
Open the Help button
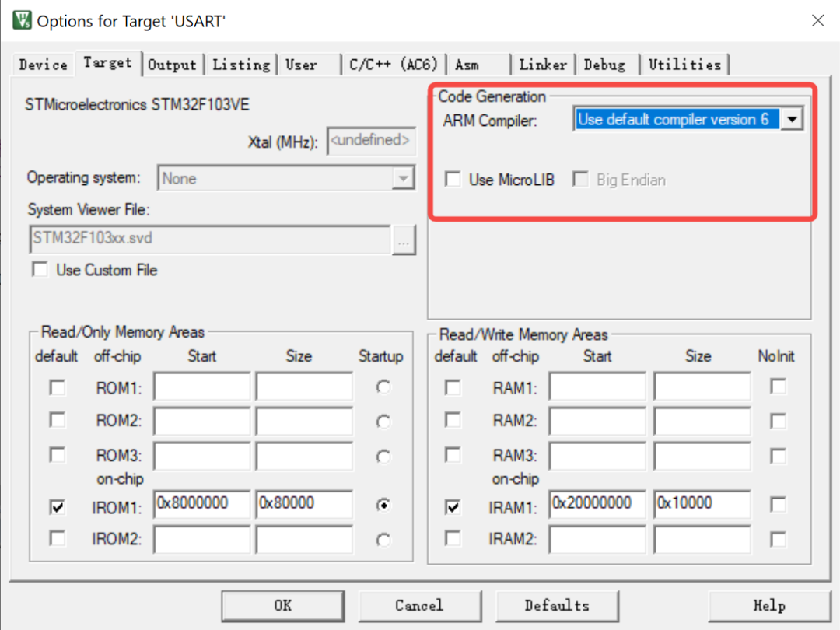[x=769, y=606]
